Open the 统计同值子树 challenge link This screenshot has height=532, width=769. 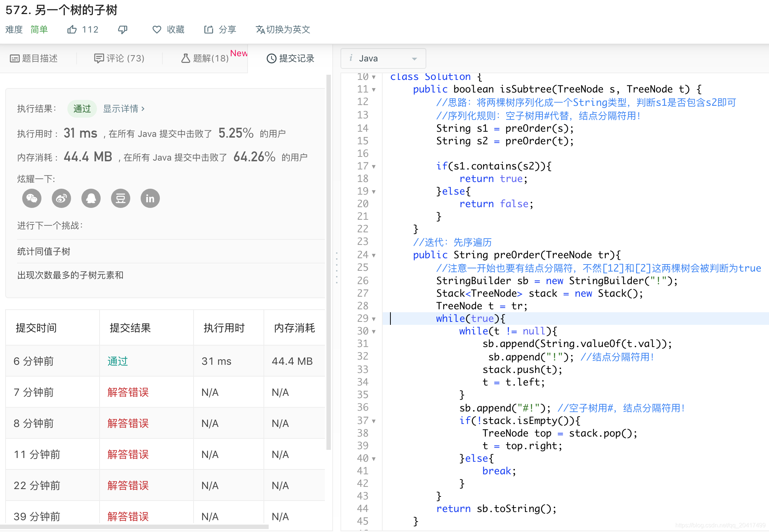pos(43,251)
